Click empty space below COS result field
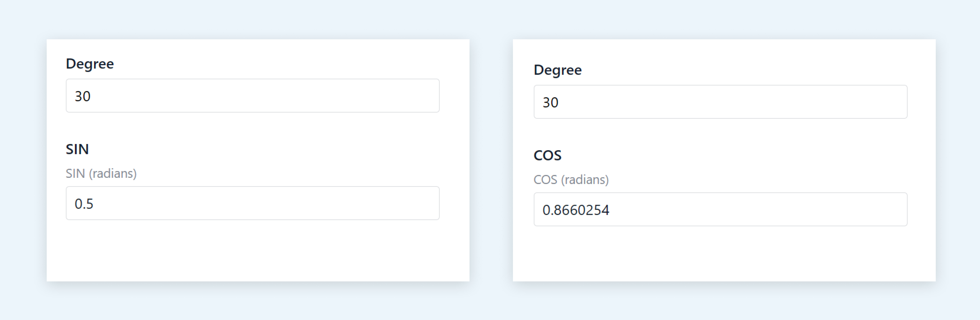Screen dimensions: 980x320 720,254
